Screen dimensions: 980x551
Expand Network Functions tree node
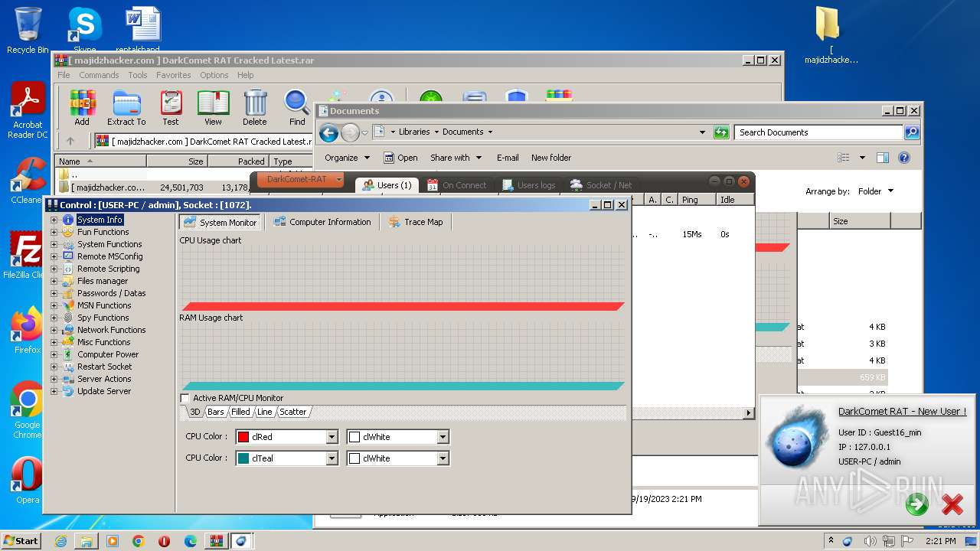click(x=54, y=330)
